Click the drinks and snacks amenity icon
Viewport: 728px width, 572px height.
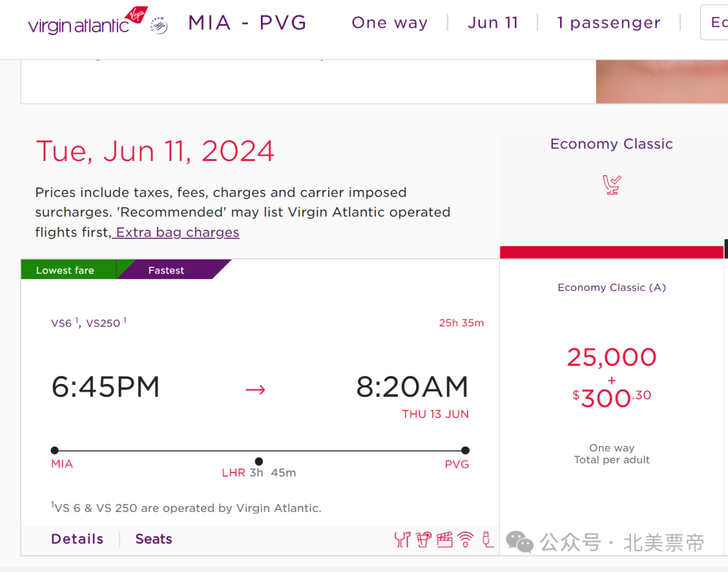pyautogui.click(x=423, y=540)
